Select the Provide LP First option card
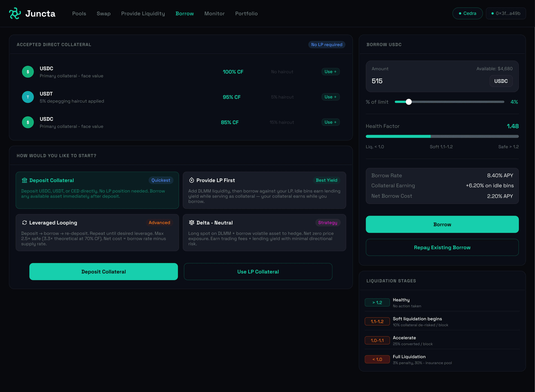 tap(264, 190)
